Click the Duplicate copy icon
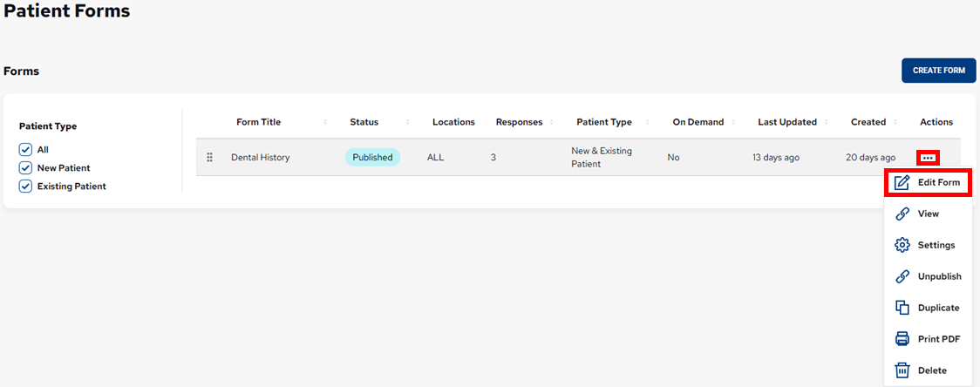The image size is (980, 387). click(902, 308)
